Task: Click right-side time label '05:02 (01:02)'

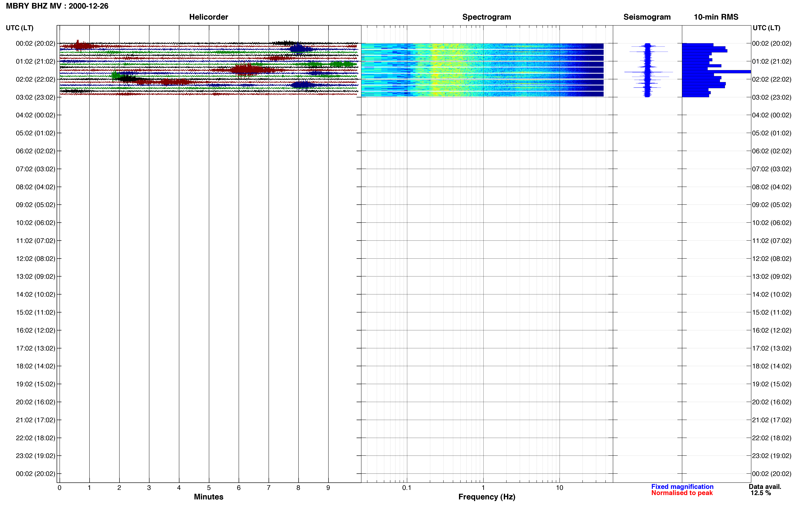Action: (772, 133)
